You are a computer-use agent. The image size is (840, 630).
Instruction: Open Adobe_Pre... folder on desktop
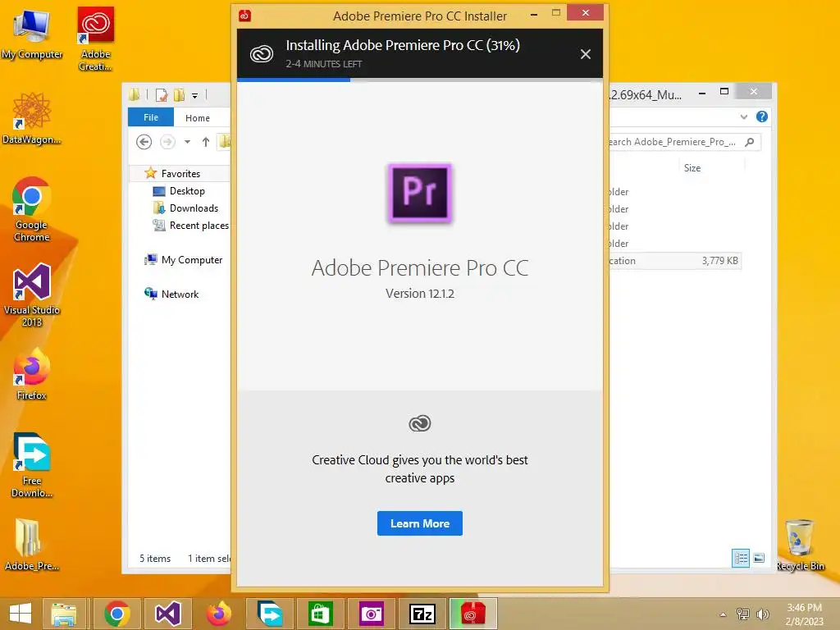[x=32, y=545]
